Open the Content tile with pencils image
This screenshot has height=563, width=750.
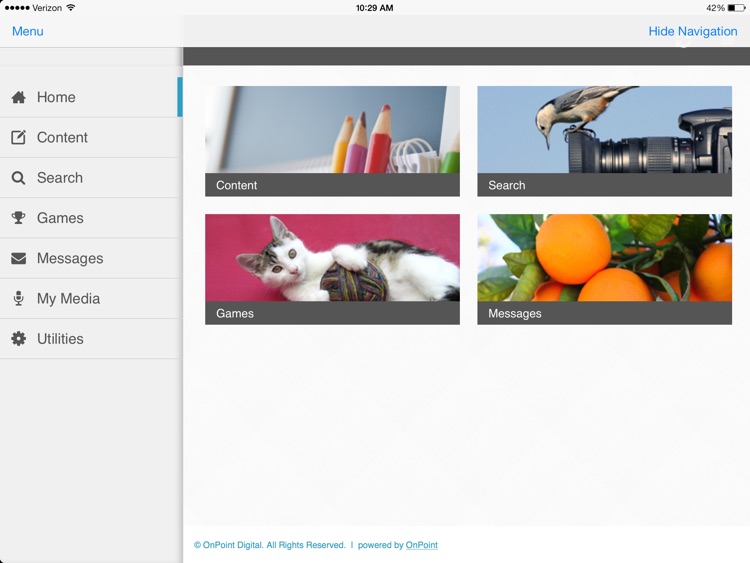[x=332, y=141]
